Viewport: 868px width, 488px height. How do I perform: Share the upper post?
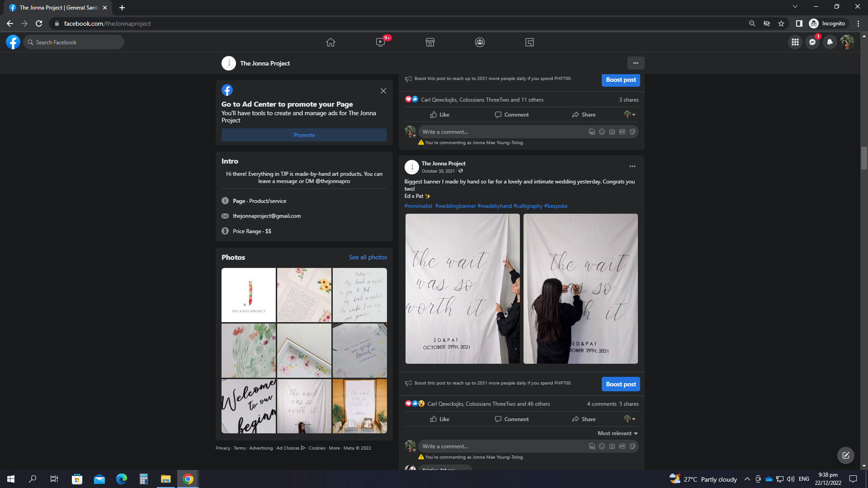click(584, 115)
